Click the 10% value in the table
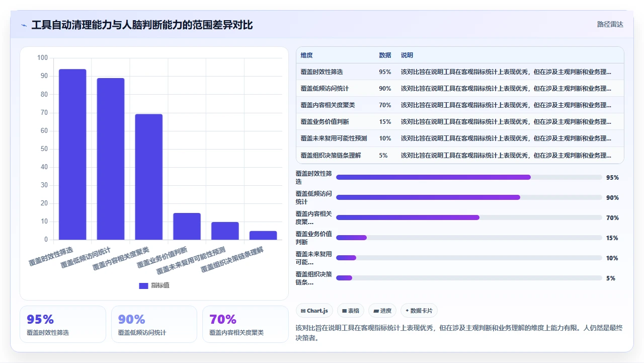This screenshot has width=644, height=363. click(x=385, y=138)
